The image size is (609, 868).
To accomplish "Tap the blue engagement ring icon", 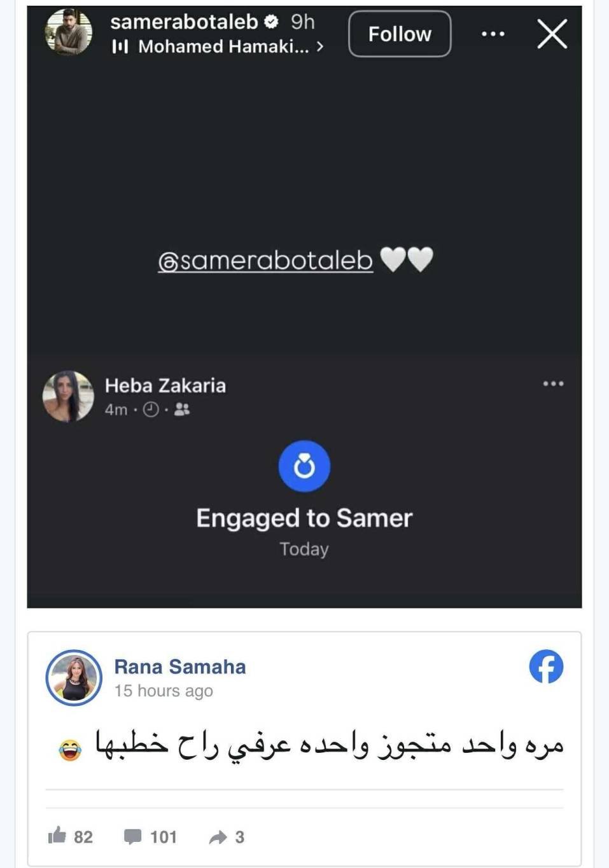I will (x=304, y=466).
